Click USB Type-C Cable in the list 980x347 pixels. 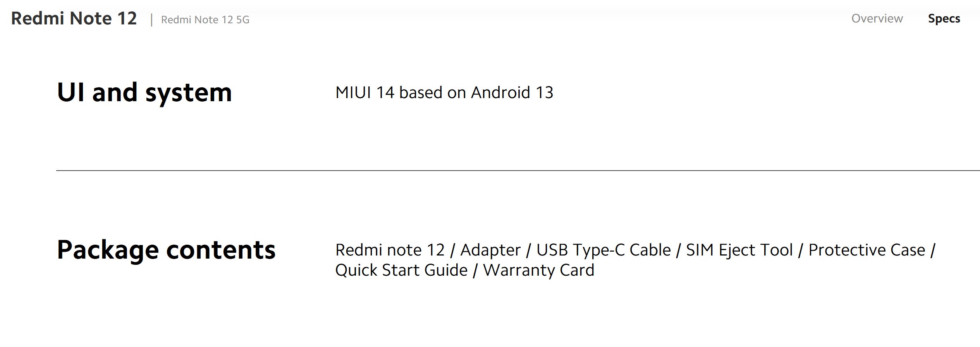[603, 250]
